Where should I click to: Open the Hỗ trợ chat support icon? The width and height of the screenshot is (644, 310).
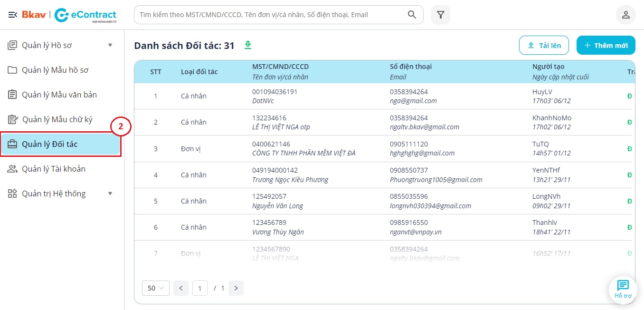[x=623, y=289]
